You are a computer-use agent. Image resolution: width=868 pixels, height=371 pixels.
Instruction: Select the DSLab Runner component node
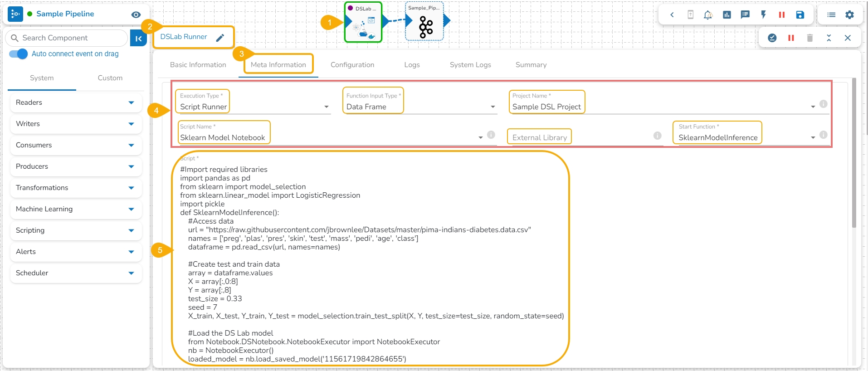click(x=363, y=22)
